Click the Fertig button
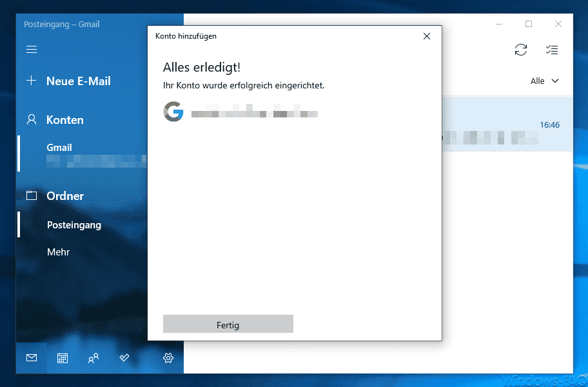The height and width of the screenshot is (387, 588). pyautogui.click(x=228, y=324)
